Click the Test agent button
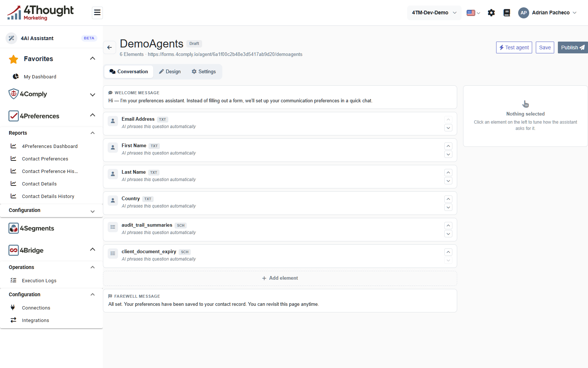588x368 pixels. pos(514,47)
